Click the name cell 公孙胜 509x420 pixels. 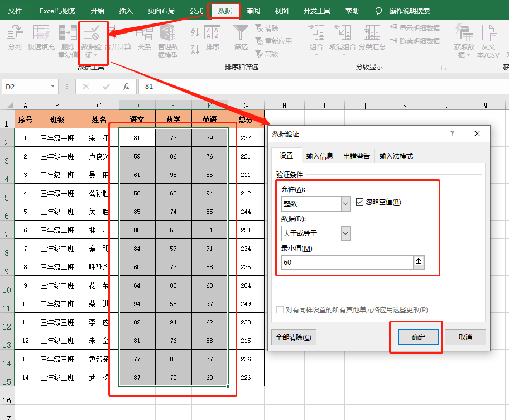(99, 193)
